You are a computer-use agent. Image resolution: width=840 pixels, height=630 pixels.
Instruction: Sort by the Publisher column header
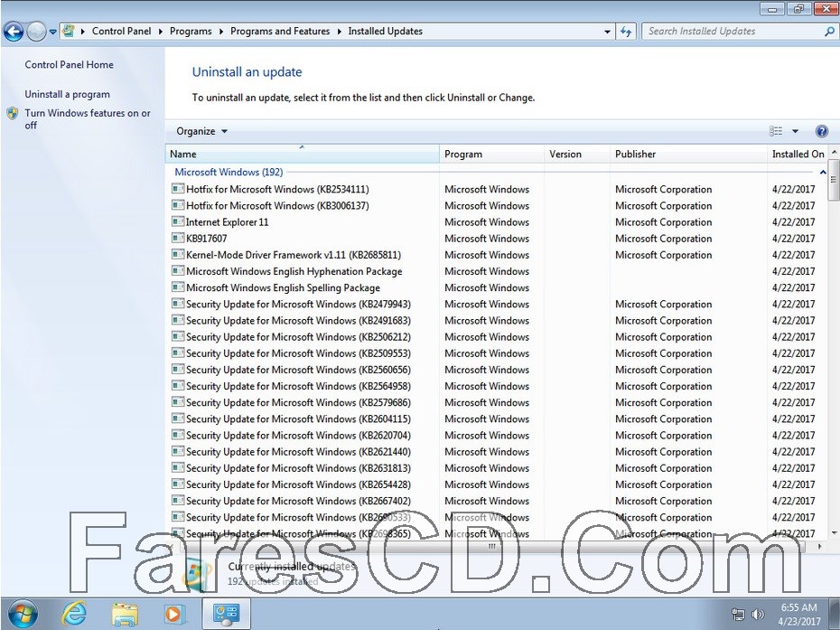pyautogui.click(x=688, y=154)
